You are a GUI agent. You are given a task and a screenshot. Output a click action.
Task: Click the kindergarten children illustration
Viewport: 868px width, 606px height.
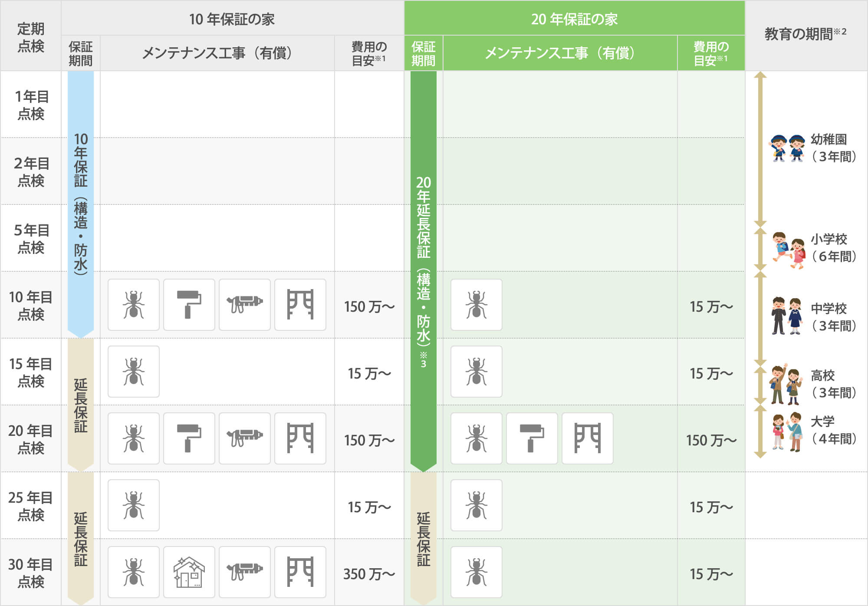coord(787,148)
